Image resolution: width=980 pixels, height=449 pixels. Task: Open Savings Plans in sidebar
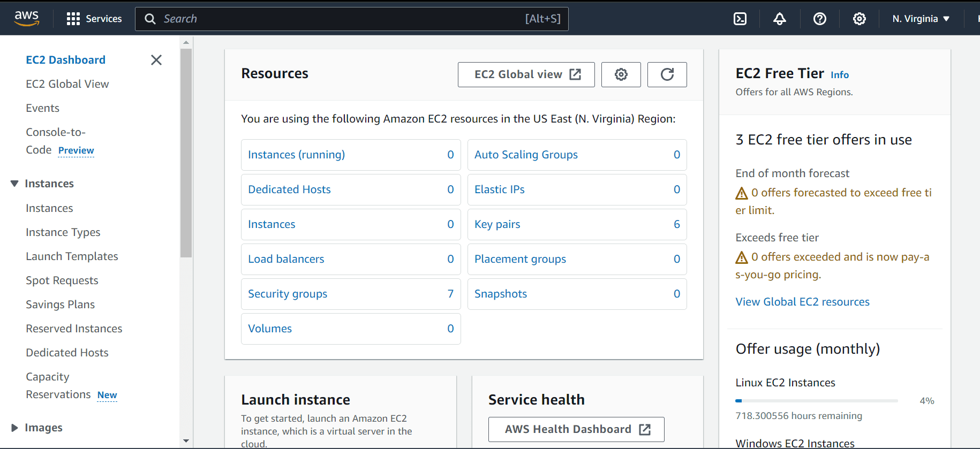pyautogui.click(x=61, y=305)
